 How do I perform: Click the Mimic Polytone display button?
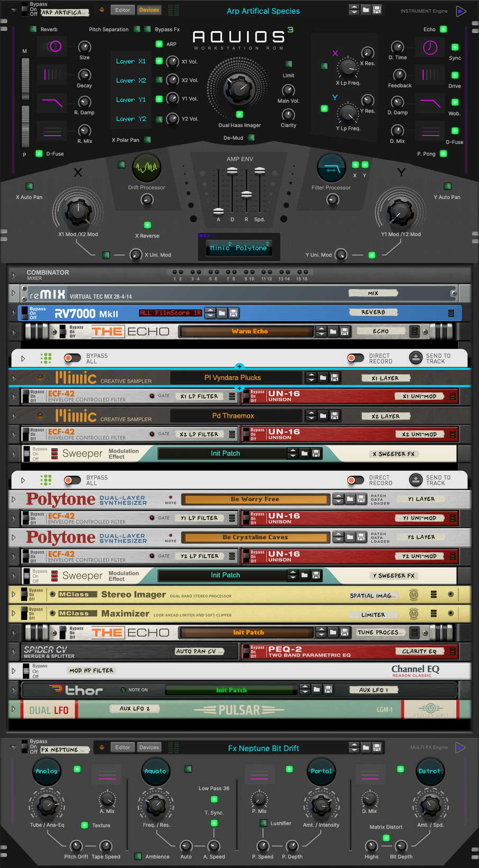tap(240, 247)
